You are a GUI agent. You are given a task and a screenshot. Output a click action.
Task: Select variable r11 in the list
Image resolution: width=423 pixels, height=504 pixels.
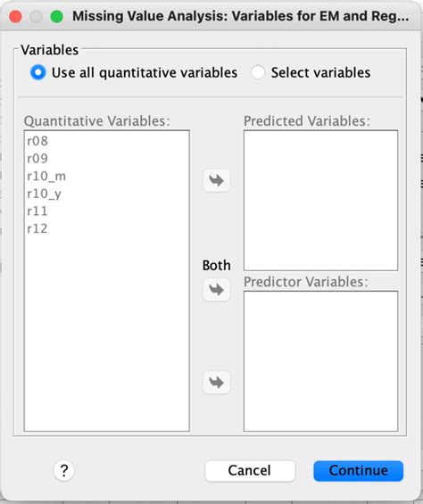(x=37, y=211)
